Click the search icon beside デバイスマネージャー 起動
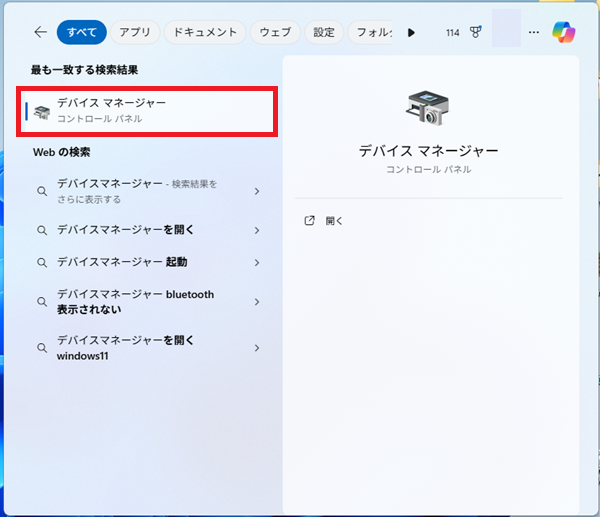Image resolution: width=600 pixels, height=517 pixels. coord(42,263)
